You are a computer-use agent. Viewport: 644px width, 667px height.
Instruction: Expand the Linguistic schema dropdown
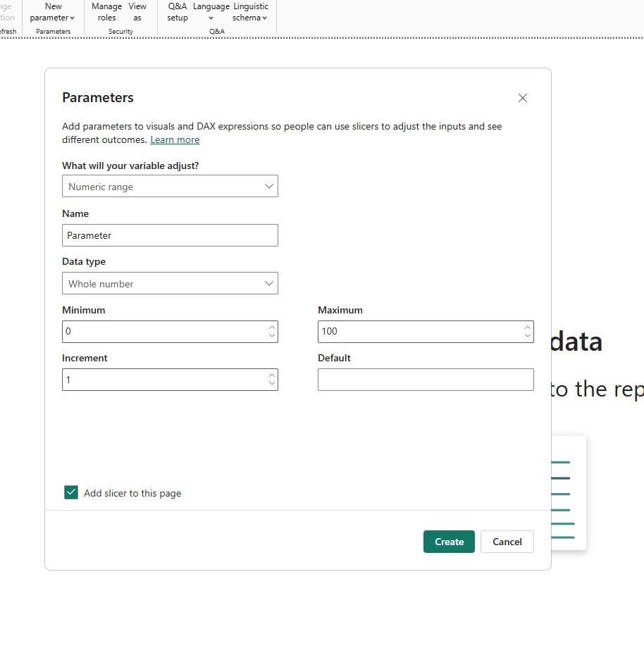pyautogui.click(x=250, y=12)
